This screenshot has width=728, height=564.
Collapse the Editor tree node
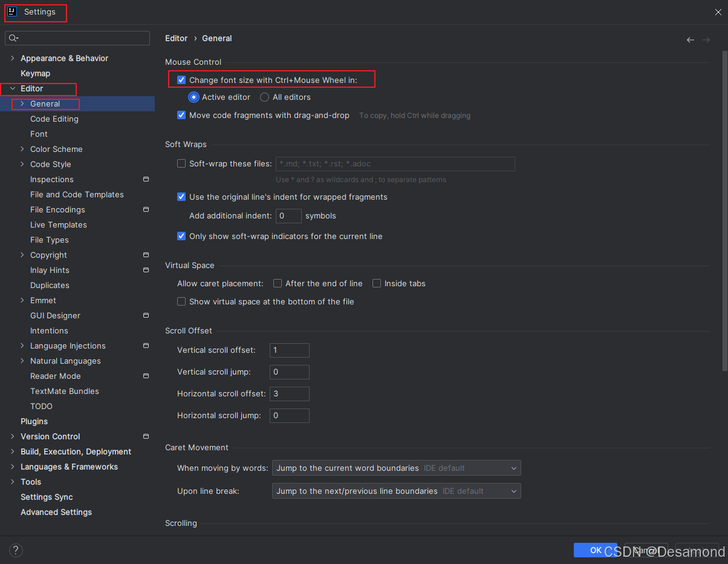coord(12,88)
